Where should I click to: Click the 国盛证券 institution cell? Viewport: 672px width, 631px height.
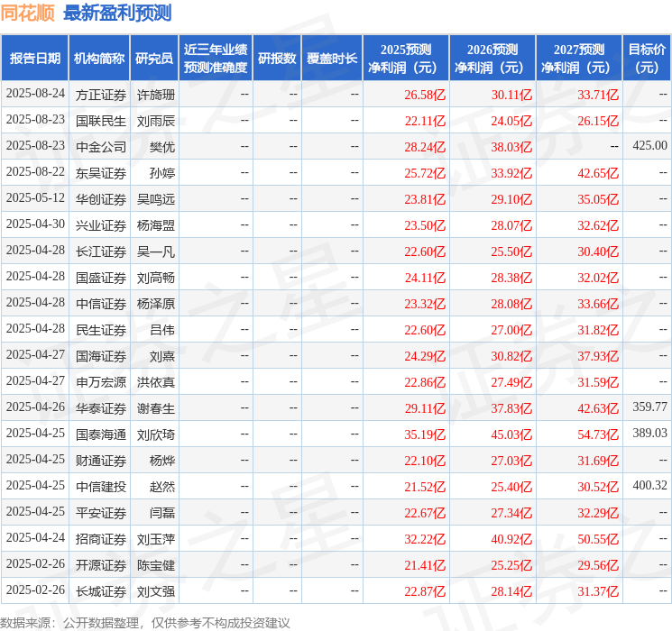tap(101, 278)
